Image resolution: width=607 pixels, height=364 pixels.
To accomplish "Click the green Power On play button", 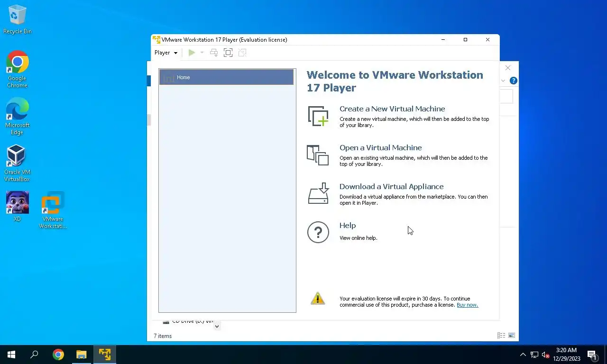I will [x=192, y=53].
